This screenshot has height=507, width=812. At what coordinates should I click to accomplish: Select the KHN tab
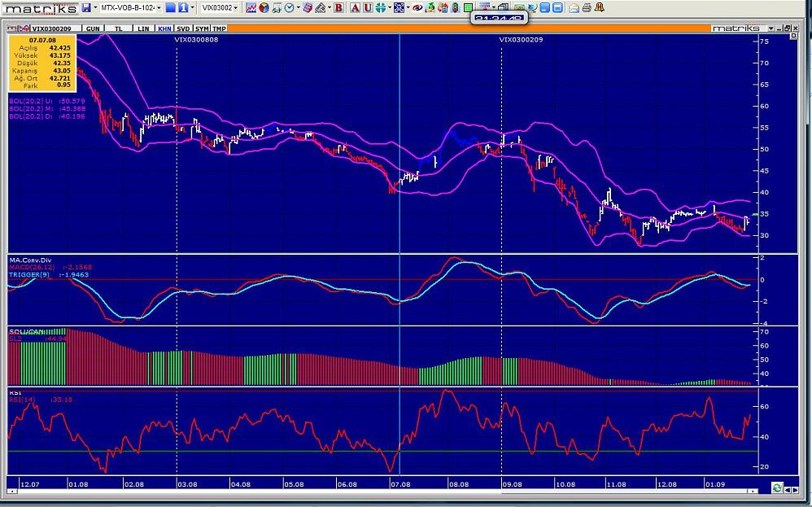(164, 28)
